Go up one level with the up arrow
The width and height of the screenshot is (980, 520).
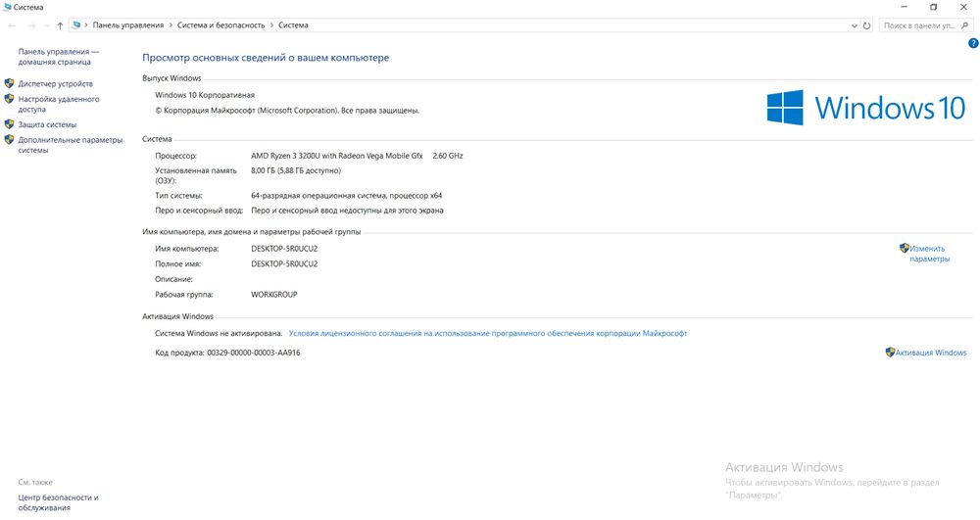tap(60, 25)
